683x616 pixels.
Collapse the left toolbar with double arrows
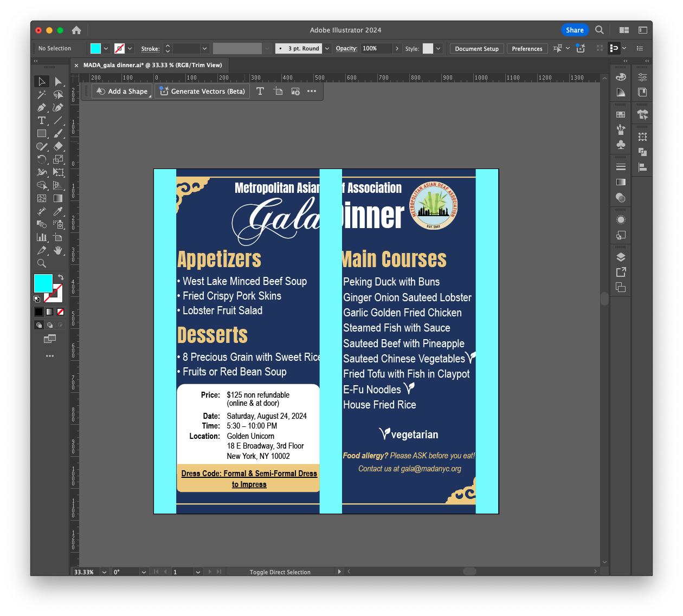pyautogui.click(x=36, y=61)
